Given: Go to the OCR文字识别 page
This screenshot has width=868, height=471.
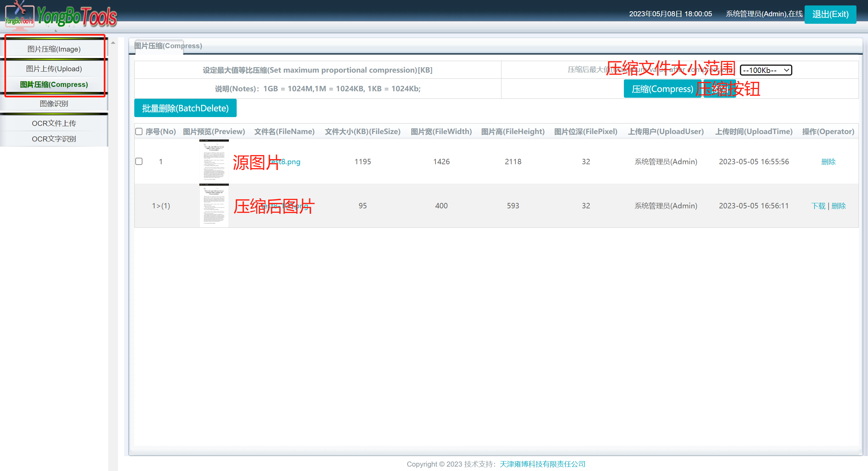Looking at the screenshot, I should (54, 139).
